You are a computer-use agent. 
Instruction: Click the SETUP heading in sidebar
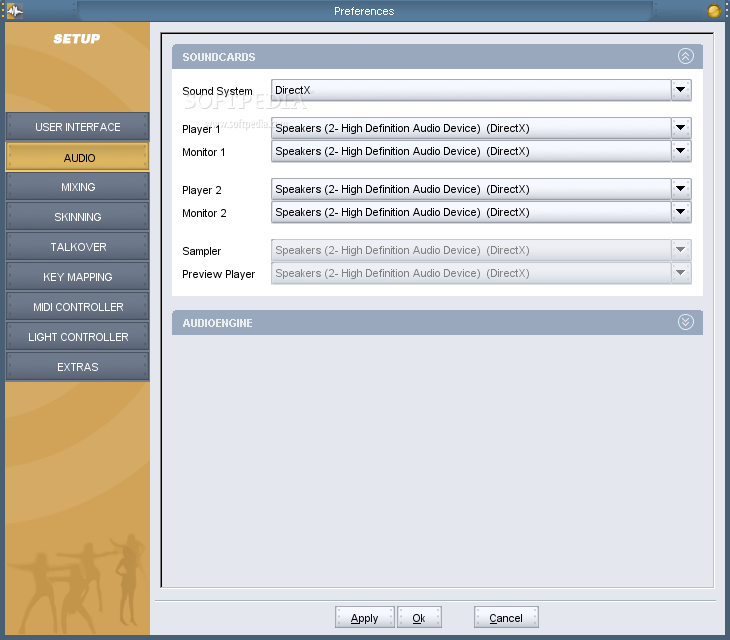[x=77, y=39]
